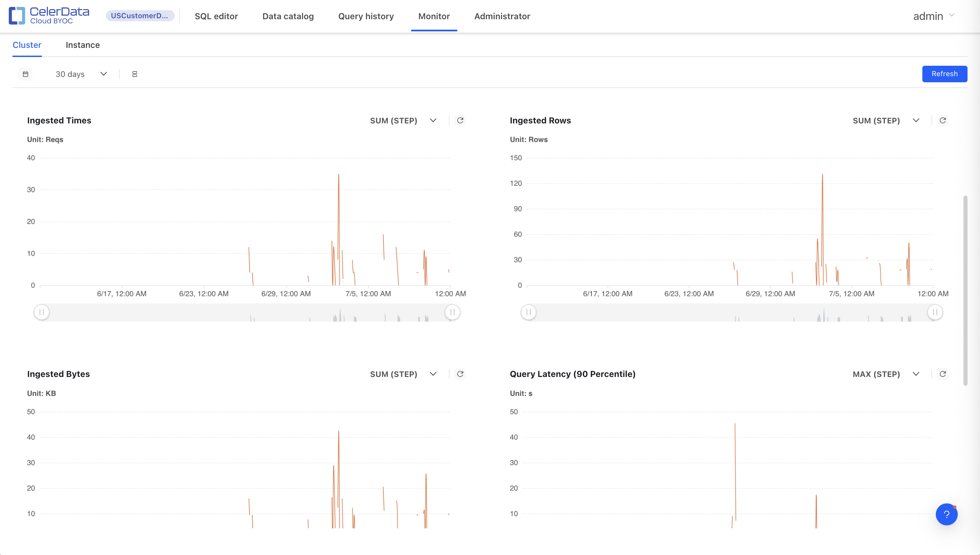
Task: Reload the Ingested Times chart
Action: [x=460, y=120]
